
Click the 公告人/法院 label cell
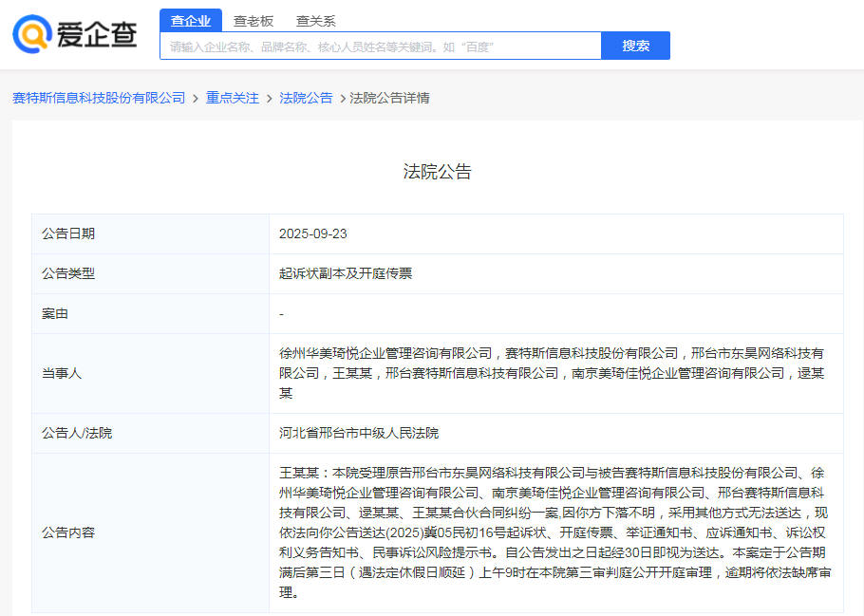[150, 433]
